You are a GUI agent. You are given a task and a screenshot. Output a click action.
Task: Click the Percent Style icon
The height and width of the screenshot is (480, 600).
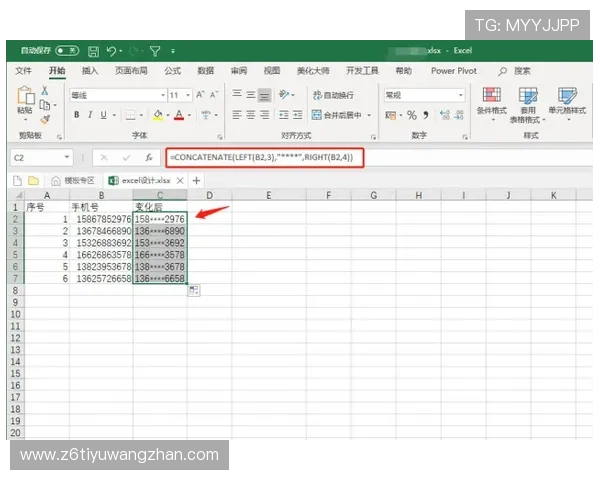click(x=412, y=115)
